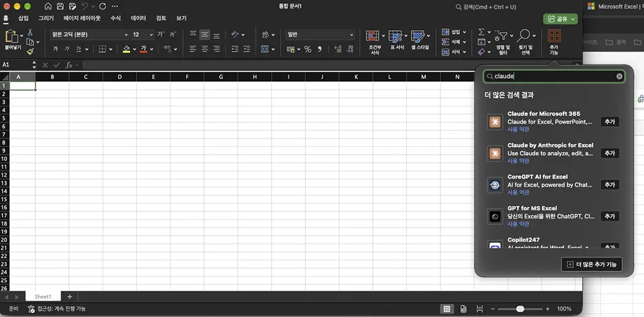The height and width of the screenshot is (317, 644).
Task: Expand the Paste options arrow
Action: (x=21, y=37)
